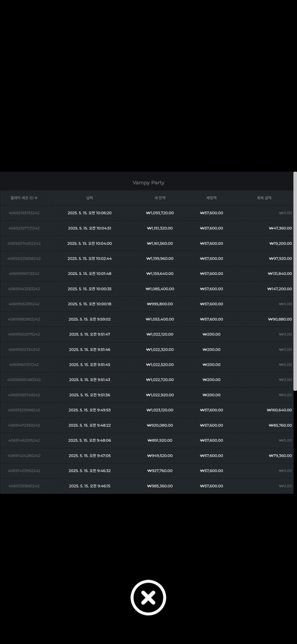Image resolution: width=297 pixels, height=644 pixels.
Task: Click the 플레이 세션 ID # column header
Action: coord(24,198)
